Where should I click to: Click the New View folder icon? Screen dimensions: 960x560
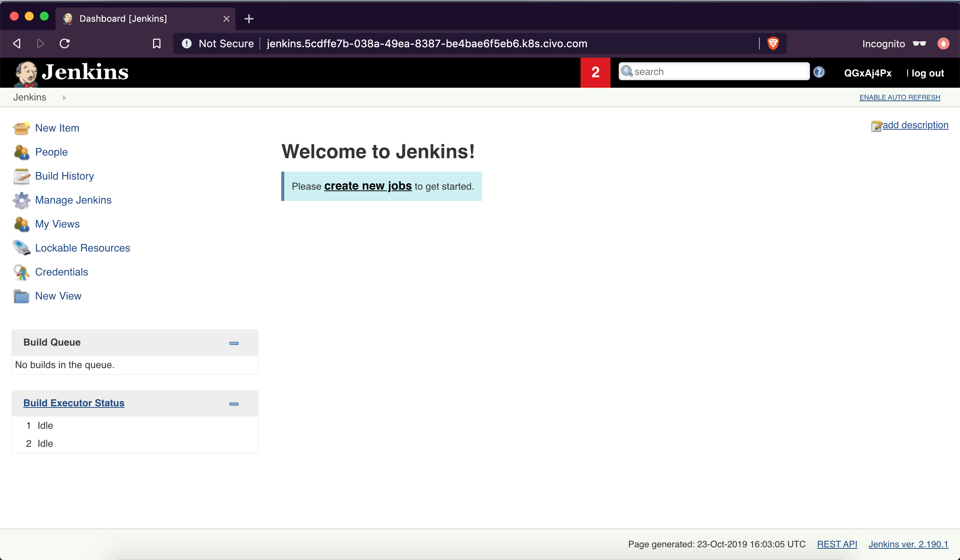(x=21, y=296)
